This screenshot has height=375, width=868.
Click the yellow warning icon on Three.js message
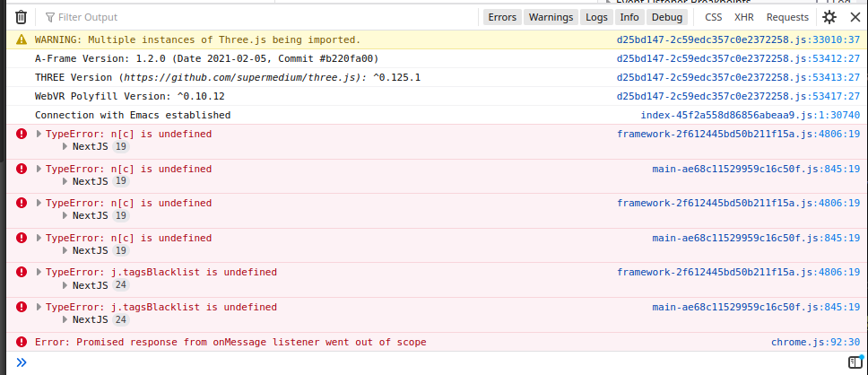click(x=21, y=39)
